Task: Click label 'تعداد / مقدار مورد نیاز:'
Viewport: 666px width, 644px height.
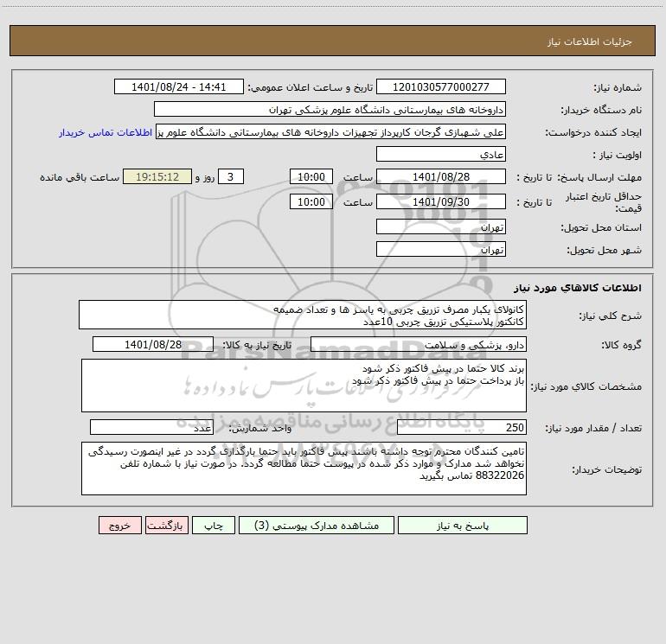Action: tap(593, 429)
